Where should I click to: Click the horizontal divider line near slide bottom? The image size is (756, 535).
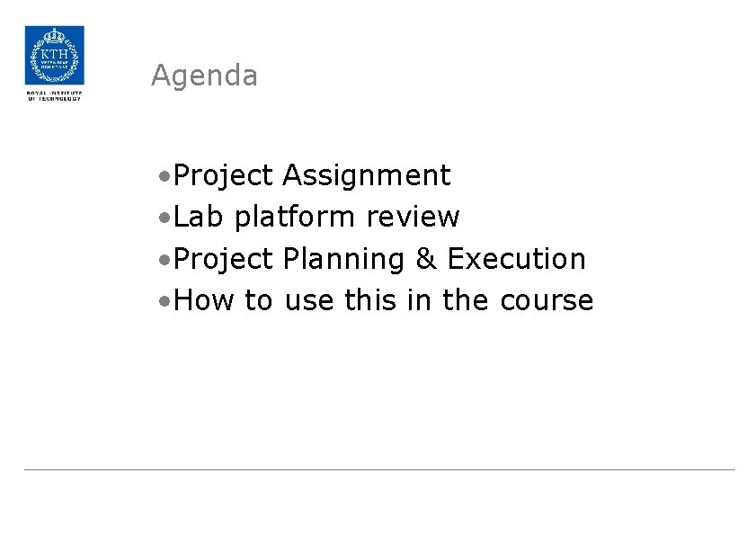coord(378,469)
